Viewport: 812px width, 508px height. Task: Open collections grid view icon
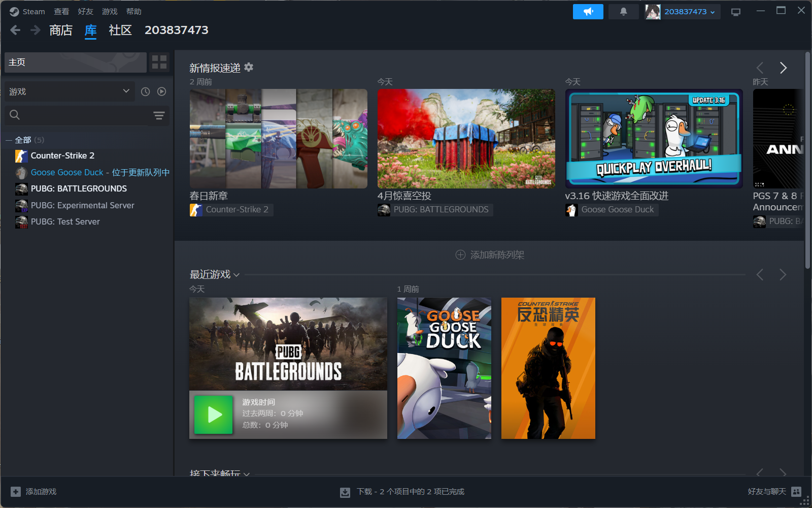(159, 62)
